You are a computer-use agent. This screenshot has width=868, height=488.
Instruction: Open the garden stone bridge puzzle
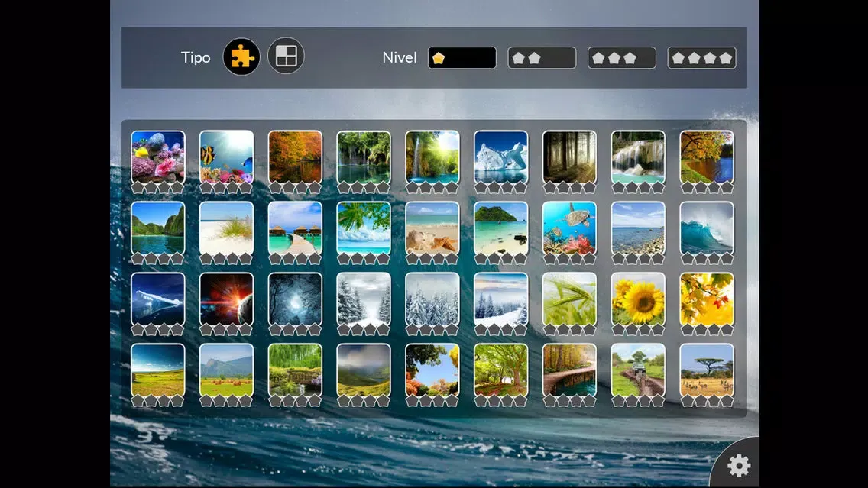(x=295, y=370)
